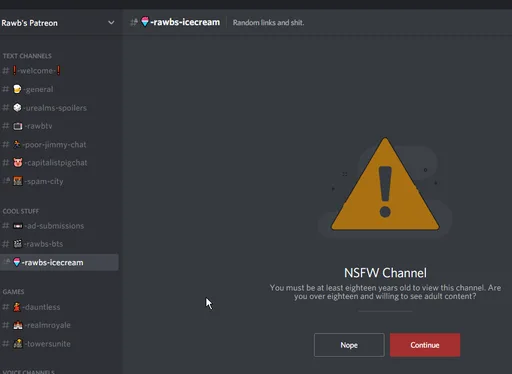Click the hash icon next to general
Image resolution: width=512 pixels, height=374 pixels.
tap(6, 89)
